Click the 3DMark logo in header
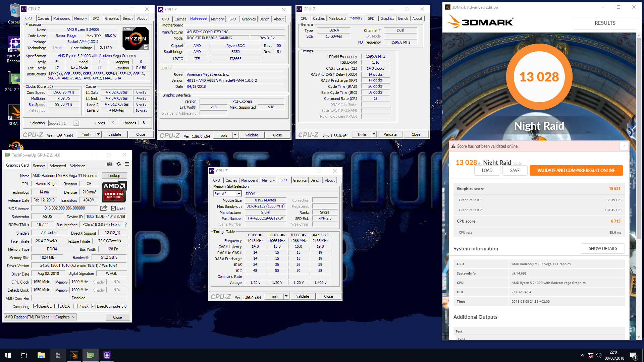The width and height of the screenshot is (644, 362). point(480,22)
